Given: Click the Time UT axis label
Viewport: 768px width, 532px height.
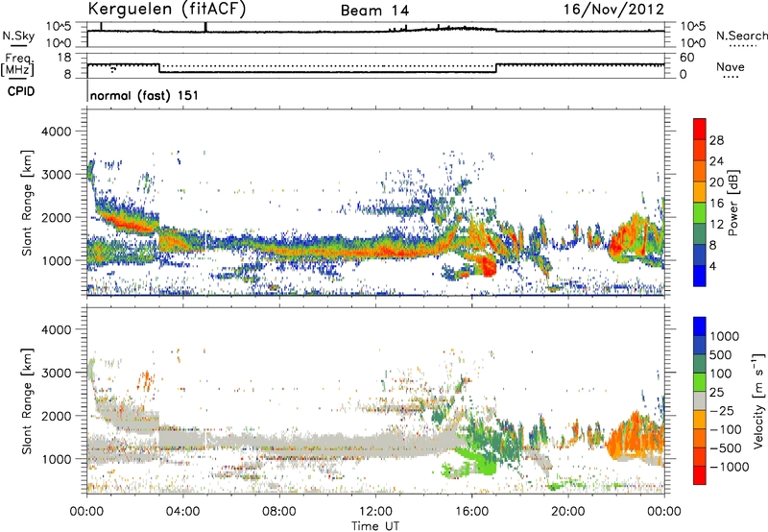Looking at the screenshot, I should coord(375,525).
